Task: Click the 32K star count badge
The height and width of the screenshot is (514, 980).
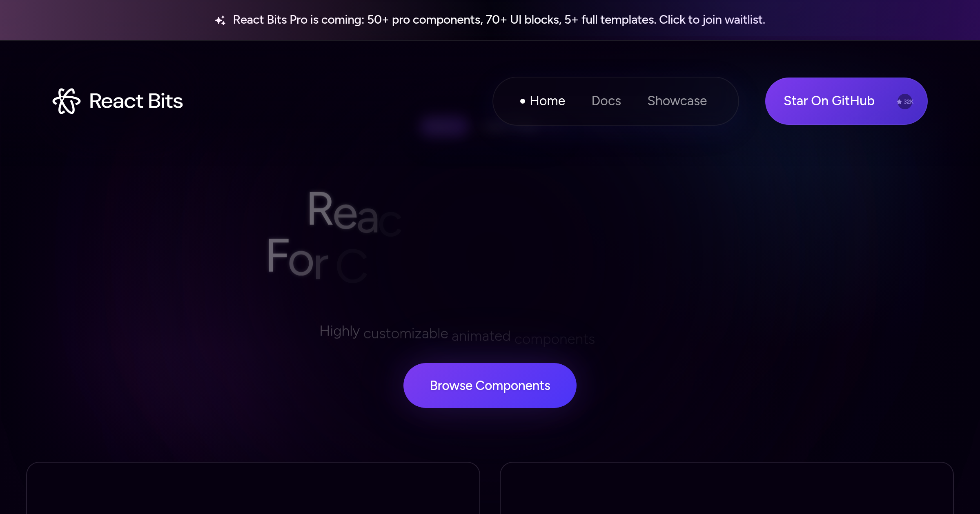Action: (905, 102)
